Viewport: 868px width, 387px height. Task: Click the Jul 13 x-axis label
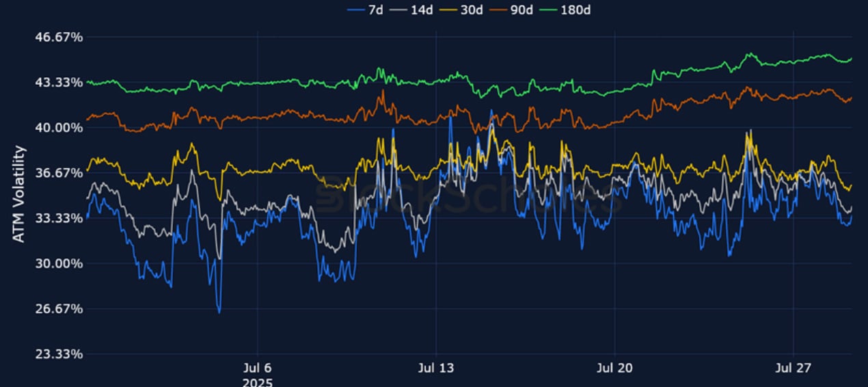[436, 368]
